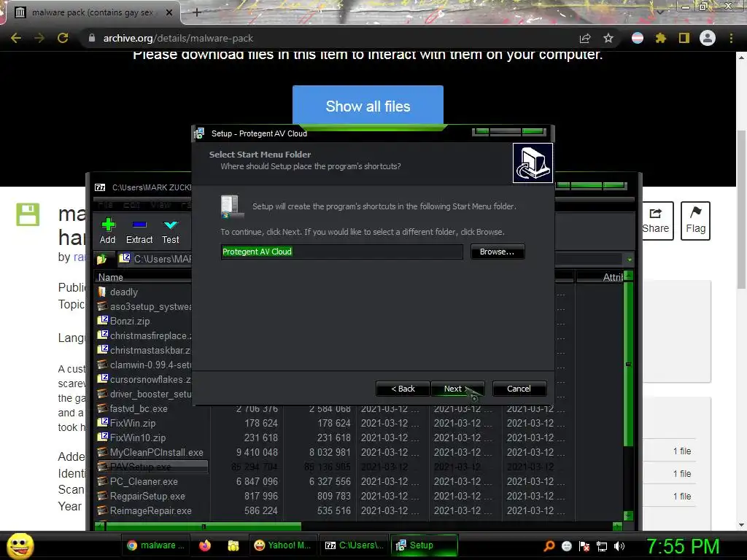Click the address bar URL
This screenshot has width=747, height=560.
pos(178,38)
